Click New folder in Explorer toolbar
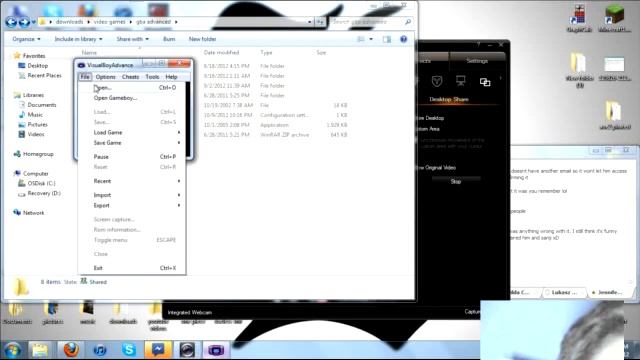 [x=202, y=39]
